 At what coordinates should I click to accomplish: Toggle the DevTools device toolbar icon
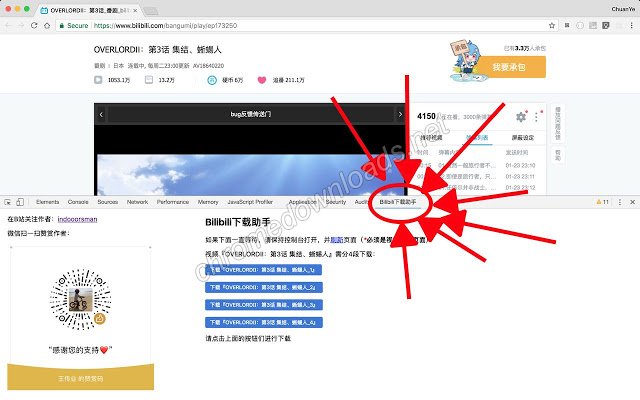20,202
